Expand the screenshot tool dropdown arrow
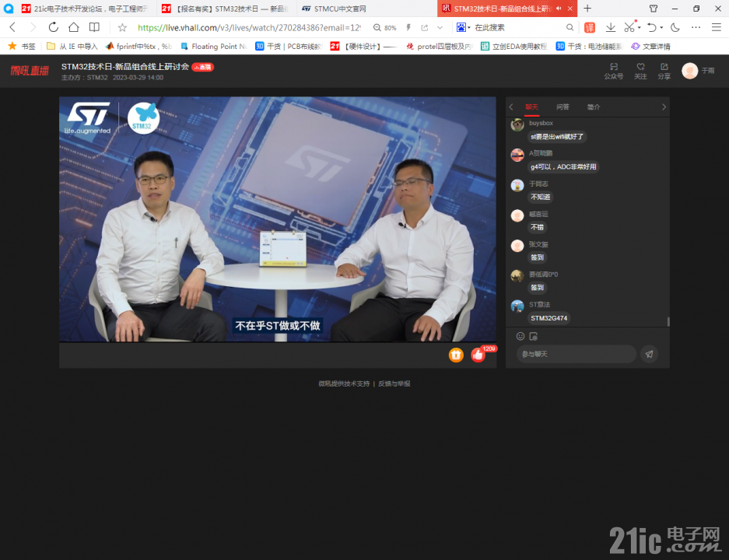This screenshot has height=560, width=729. pyautogui.click(x=640, y=28)
